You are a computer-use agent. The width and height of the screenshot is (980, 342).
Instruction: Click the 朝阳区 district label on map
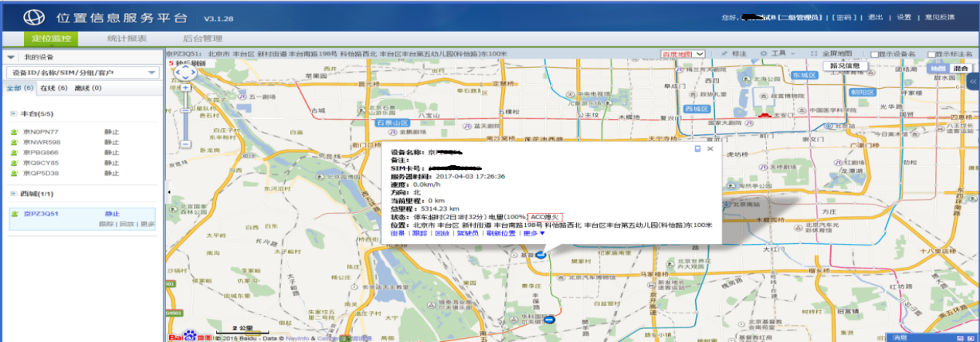click(863, 91)
